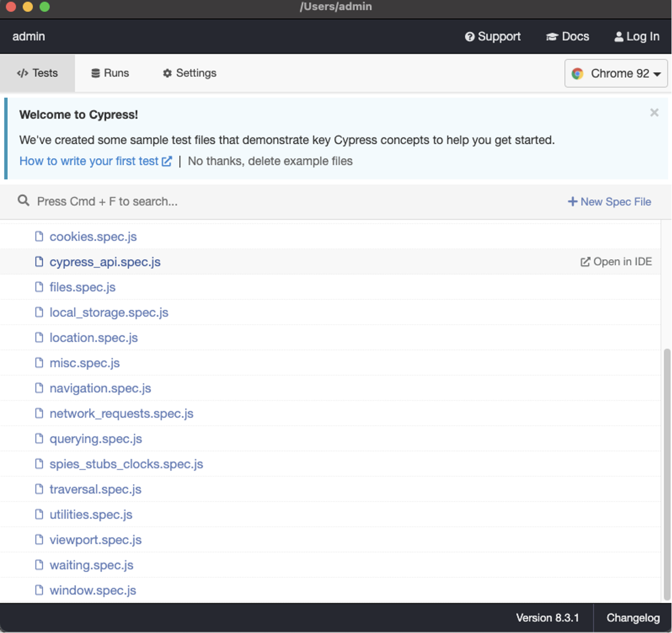The height and width of the screenshot is (633, 672).
Task: Click the /Users/admin window title
Action: coord(335,7)
